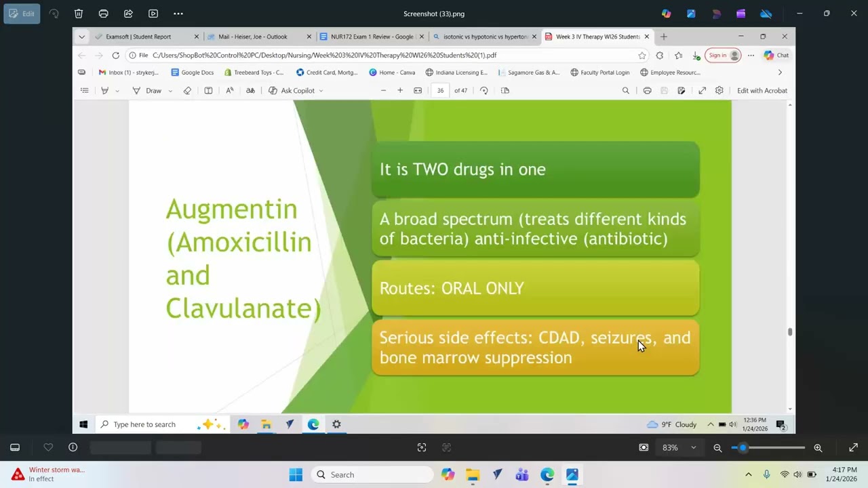The image size is (868, 488).
Task: Click the OneDrive cloud icon in Photos title bar
Action: [x=766, y=14]
